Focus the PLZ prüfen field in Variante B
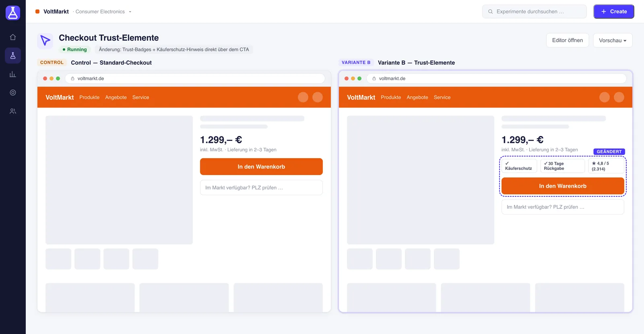The width and height of the screenshot is (644, 334). (563, 207)
